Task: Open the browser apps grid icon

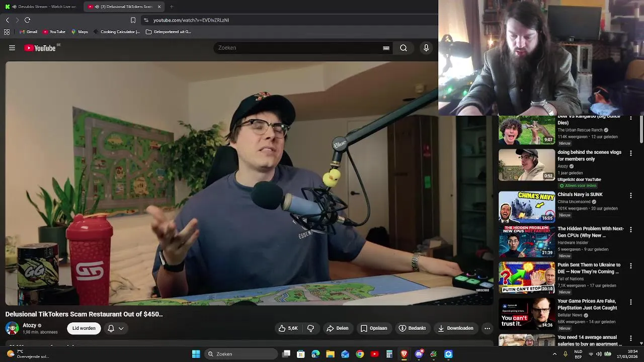Action: 7,32
